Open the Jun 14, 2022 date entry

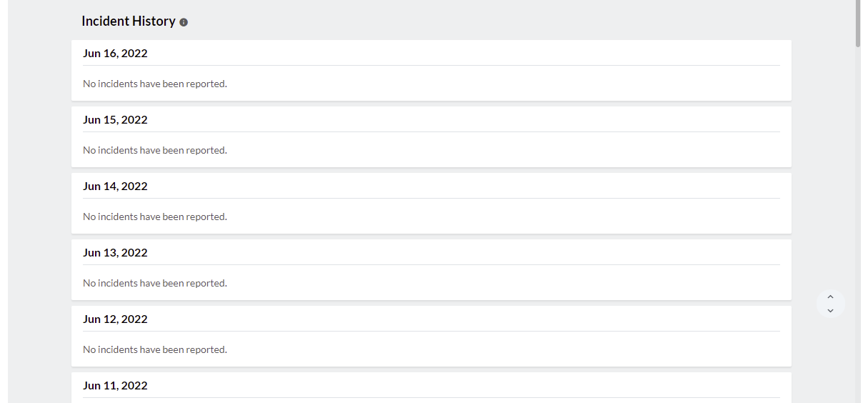click(x=115, y=186)
